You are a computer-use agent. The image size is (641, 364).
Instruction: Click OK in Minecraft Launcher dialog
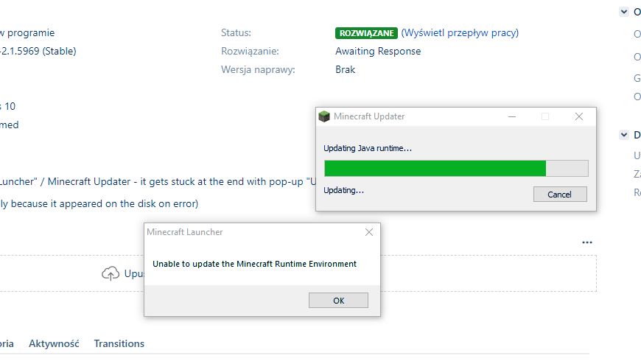click(338, 300)
